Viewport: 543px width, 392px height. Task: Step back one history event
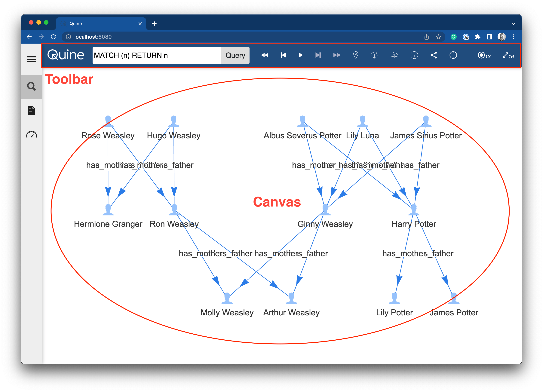(283, 55)
